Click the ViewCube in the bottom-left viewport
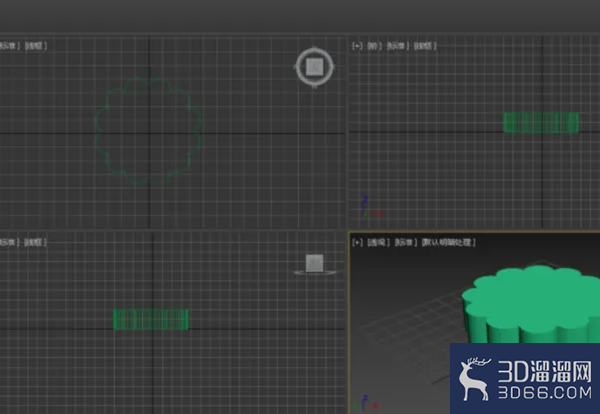The image size is (600, 414). (315, 265)
